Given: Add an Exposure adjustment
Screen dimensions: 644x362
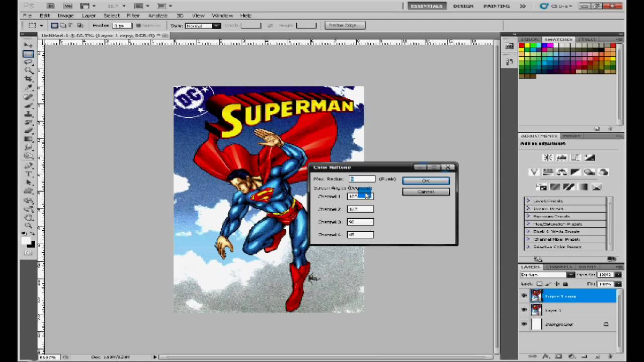Looking at the screenshot, I should pyautogui.click(x=590, y=157).
